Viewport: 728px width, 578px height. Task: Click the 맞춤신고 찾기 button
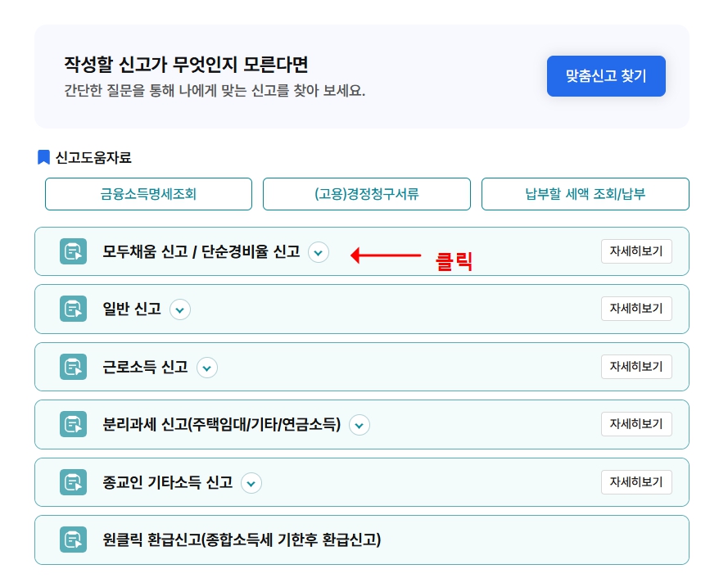click(606, 76)
